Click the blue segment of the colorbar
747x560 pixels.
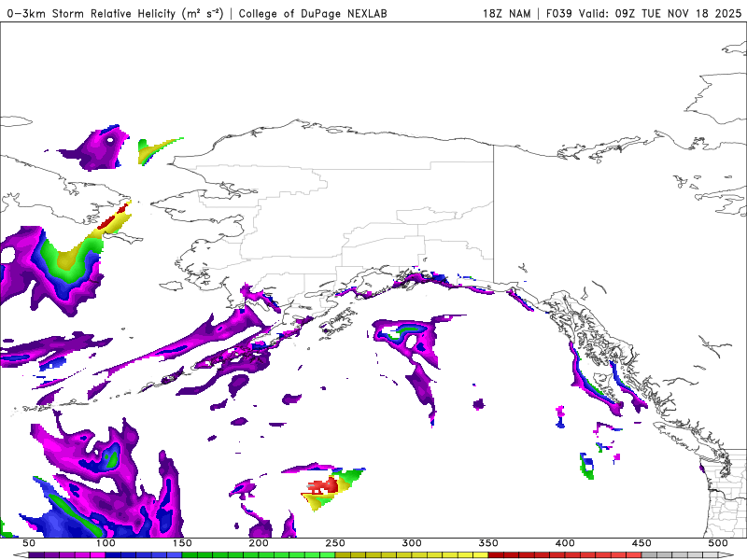(x=144, y=555)
